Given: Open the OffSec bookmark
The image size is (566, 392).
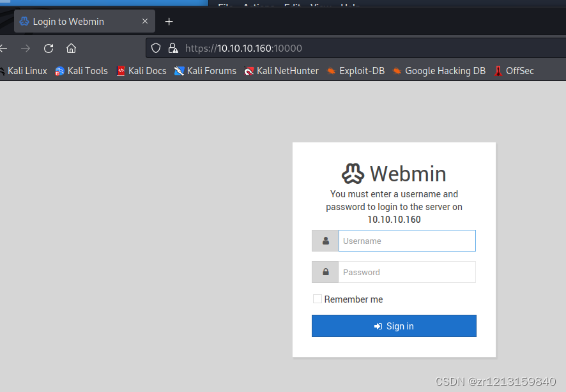Looking at the screenshot, I should pyautogui.click(x=514, y=71).
